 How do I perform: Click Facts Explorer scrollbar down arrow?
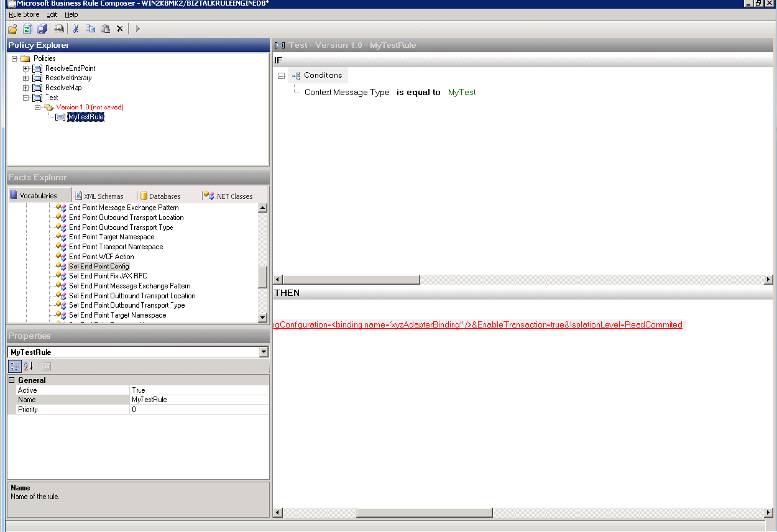coord(263,318)
